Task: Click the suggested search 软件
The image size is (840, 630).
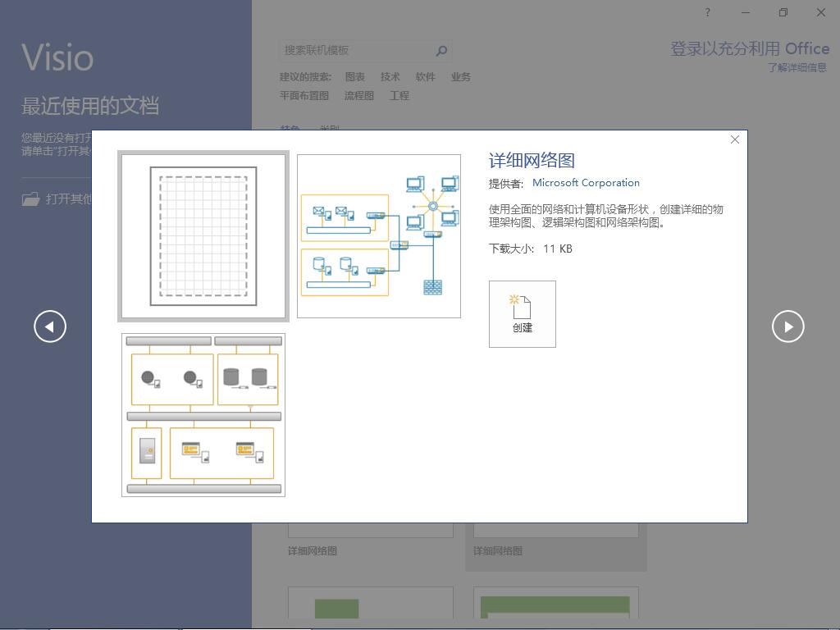Action: click(426, 76)
